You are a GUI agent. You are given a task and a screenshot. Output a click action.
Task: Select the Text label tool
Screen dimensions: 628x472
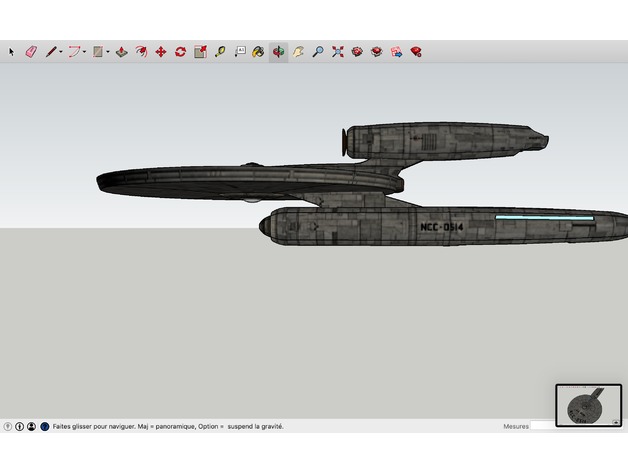coord(240,52)
